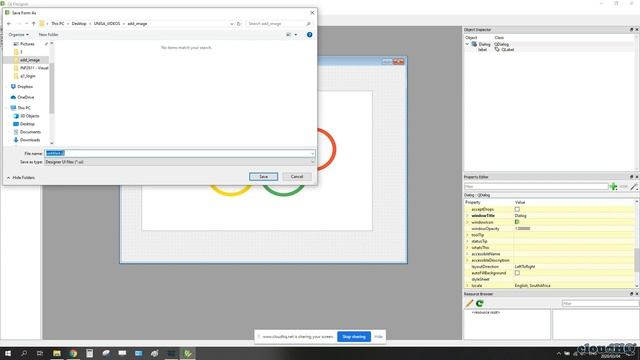Select This PC in navigation tree

[24, 108]
